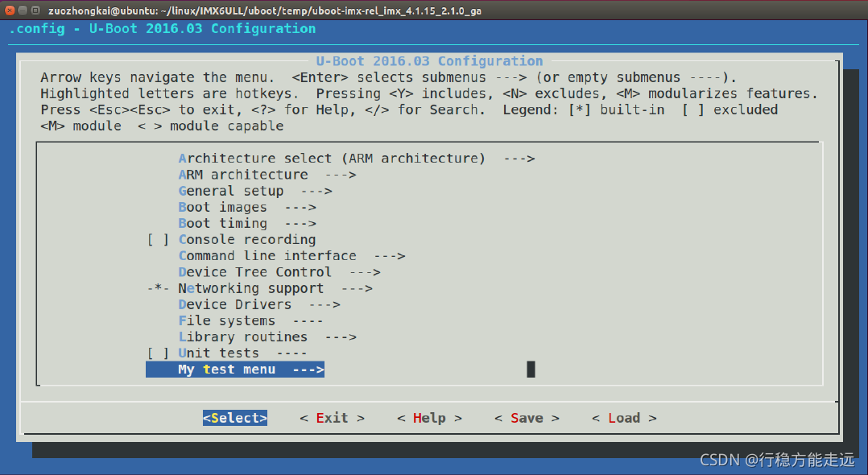Load a configuration with Load button
This screenshot has height=475, width=868.
pos(623,417)
